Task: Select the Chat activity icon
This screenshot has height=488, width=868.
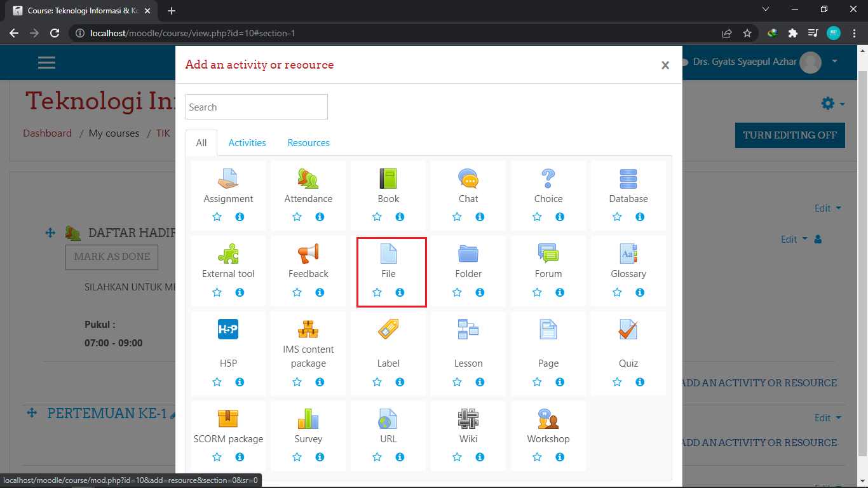Action: tap(468, 179)
